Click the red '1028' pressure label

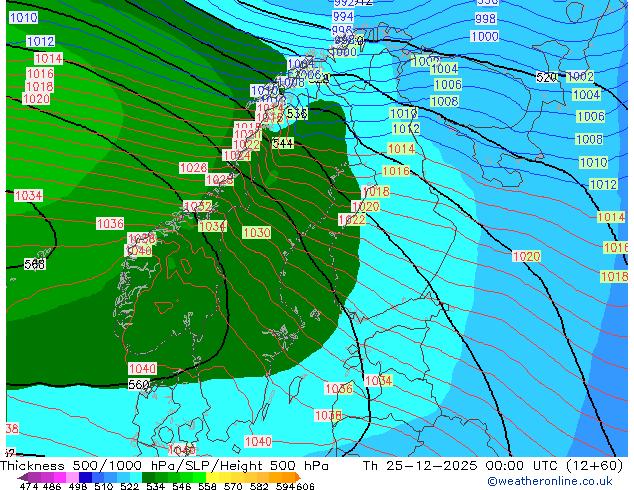220,180
